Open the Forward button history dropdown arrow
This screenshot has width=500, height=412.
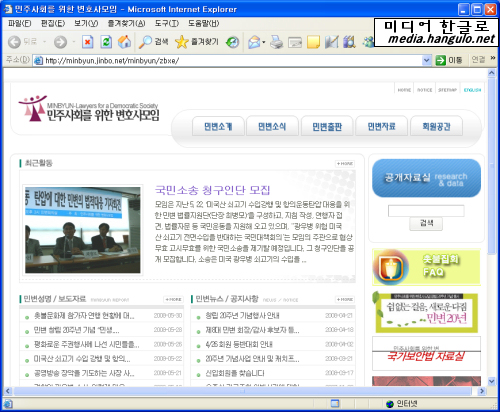click(74, 42)
